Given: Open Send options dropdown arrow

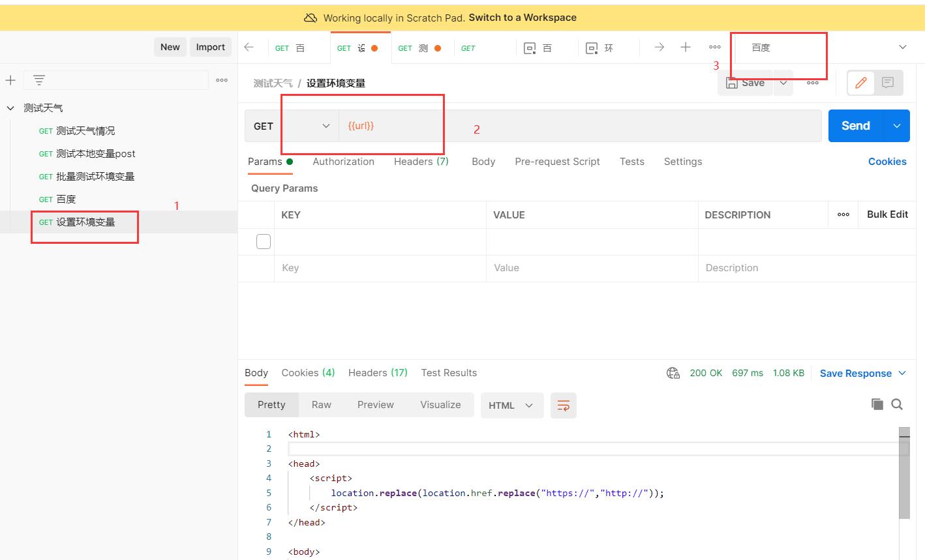Looking at the screenshot, I should 897,126.
